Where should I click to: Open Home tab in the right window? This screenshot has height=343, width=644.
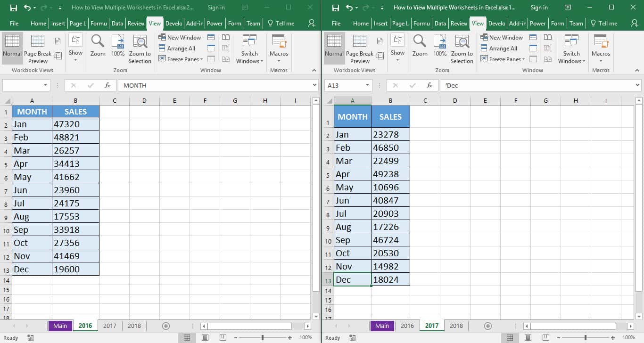(x=361, y=23)
